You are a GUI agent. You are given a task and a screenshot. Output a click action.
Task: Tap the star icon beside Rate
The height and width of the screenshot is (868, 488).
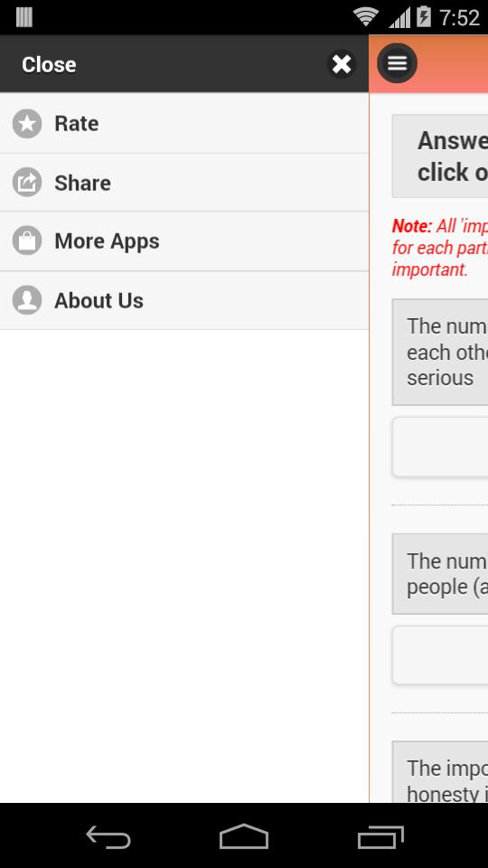(x=27, y=124)
